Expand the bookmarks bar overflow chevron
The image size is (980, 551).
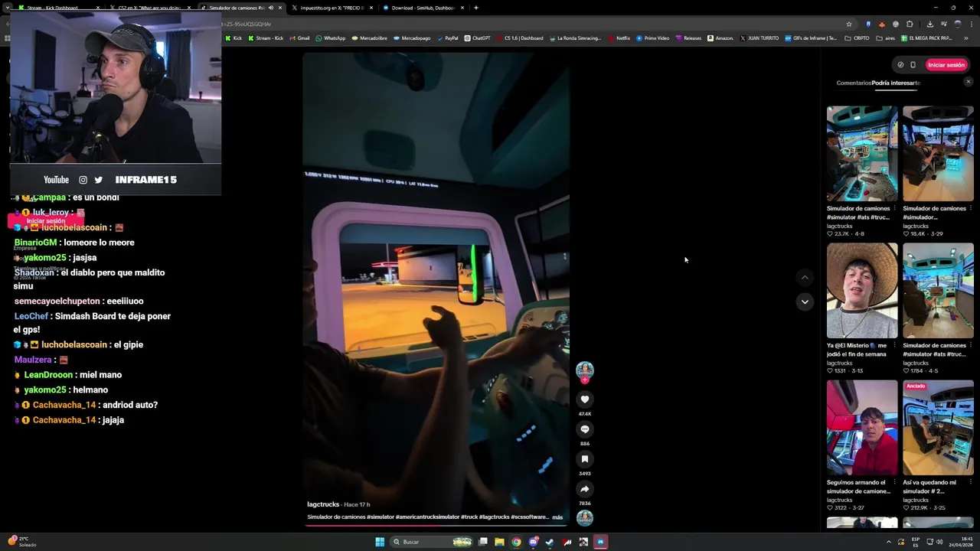[x=965, y=38]
